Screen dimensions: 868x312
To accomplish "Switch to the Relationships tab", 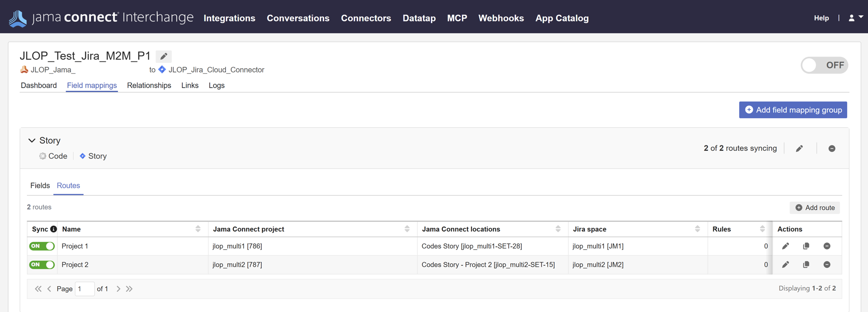I will pyautogui.click(x=149, y=85).
